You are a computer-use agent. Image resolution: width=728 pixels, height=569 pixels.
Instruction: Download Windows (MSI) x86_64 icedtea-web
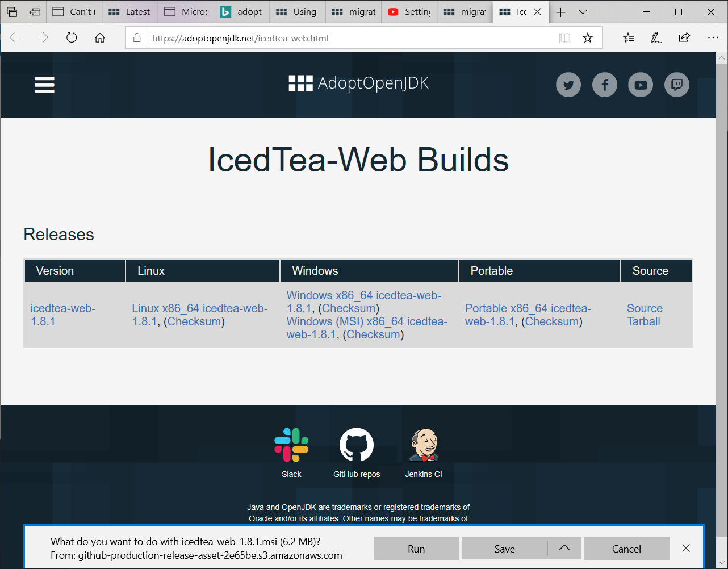coord(367,328)
